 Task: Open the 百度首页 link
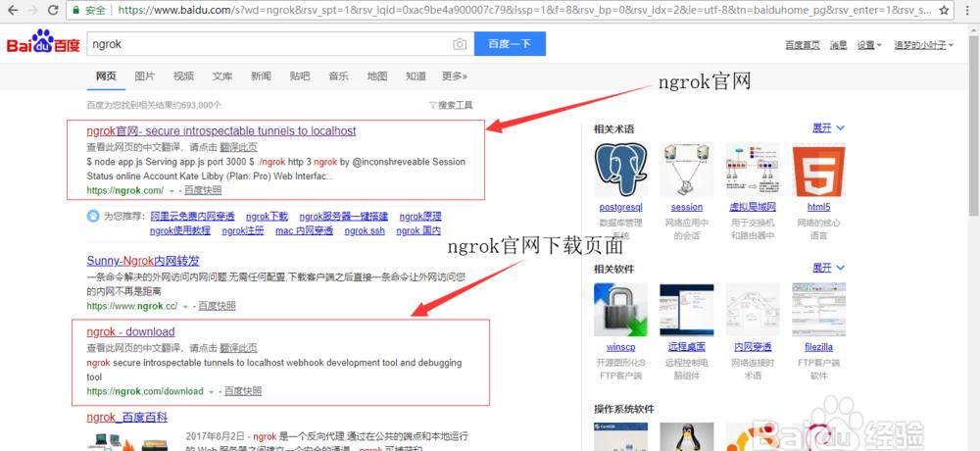[x=803, y=45]
